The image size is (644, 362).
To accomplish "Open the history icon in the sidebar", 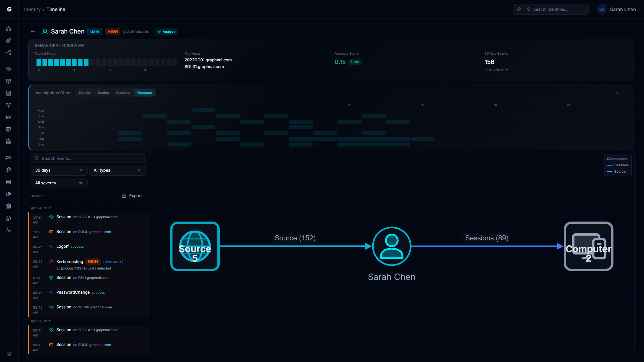I will (8, 69).
